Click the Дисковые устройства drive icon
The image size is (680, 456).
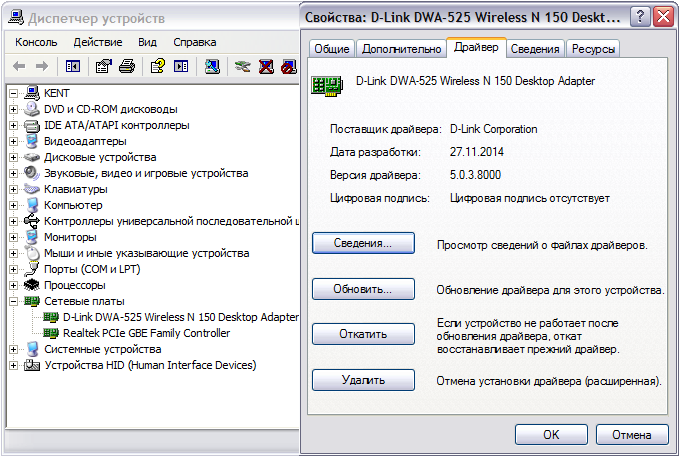32,157
